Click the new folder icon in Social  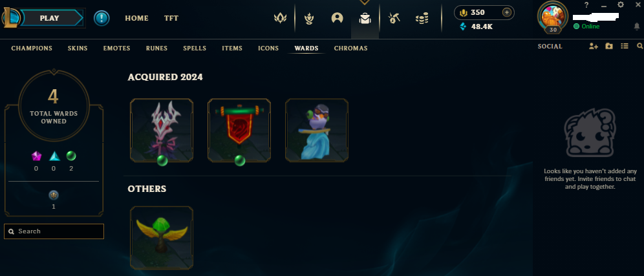609,47
